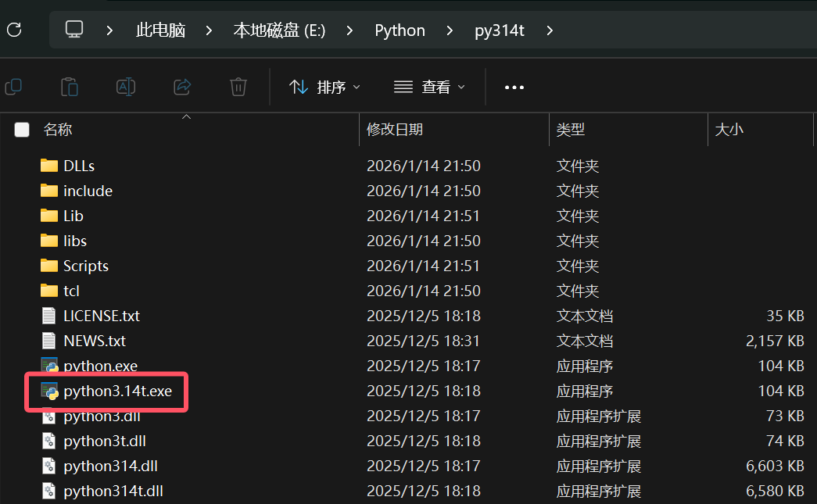Click the rename icon in toolbar
The height and width of the screenshot is (504, 817).
[126, 87]
